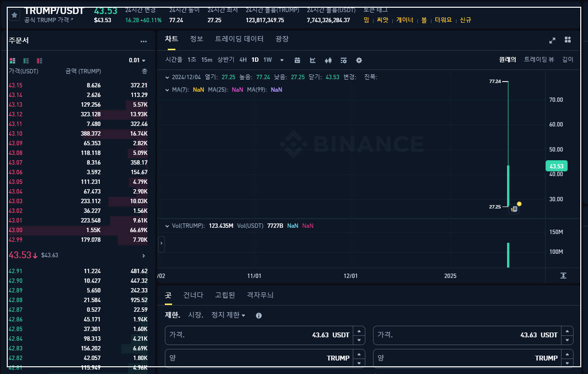The width and height of the screenshot is (588, 374).
Task: Open the order book ellipsis menu
Action: pyautogui.click(x=144, y=42)
